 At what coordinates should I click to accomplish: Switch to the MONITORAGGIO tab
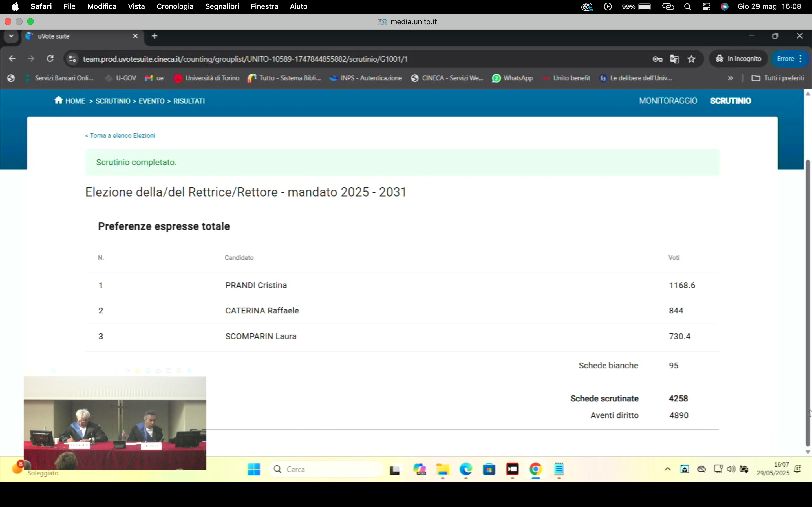[668, 101]
